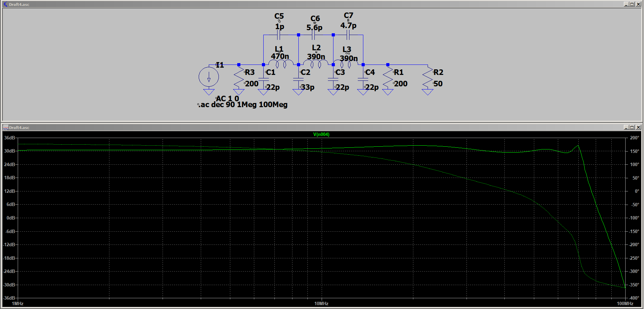This screenshot has width=644, height=309.
Task: Click the 30dB magnitude axis label
Action: [x=10, y=151]
